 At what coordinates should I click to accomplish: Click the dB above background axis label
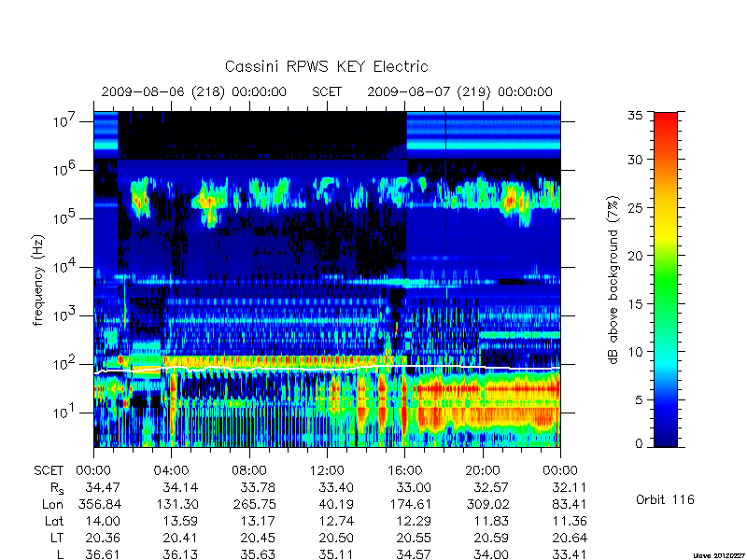coord(613,280)
